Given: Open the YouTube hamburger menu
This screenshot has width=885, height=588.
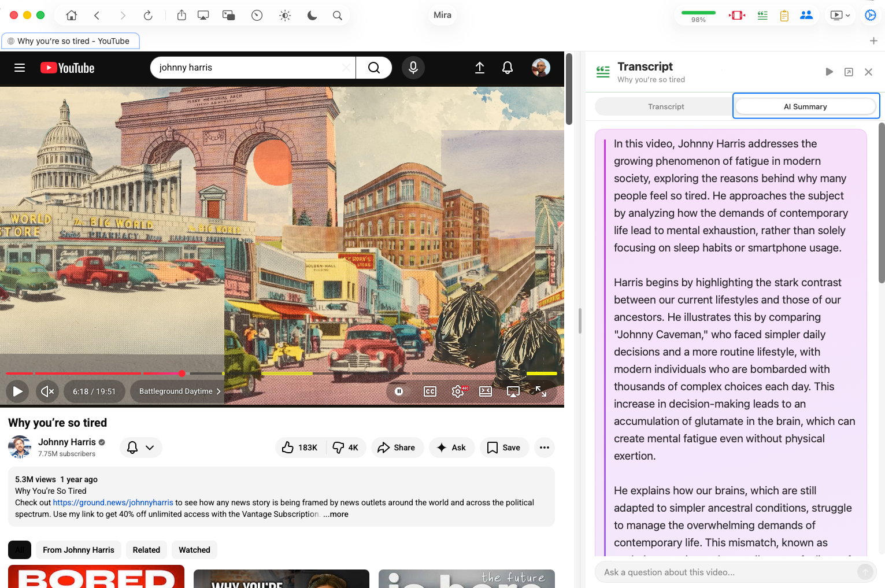Looking at the screenshot, I should tap(20, 68).
